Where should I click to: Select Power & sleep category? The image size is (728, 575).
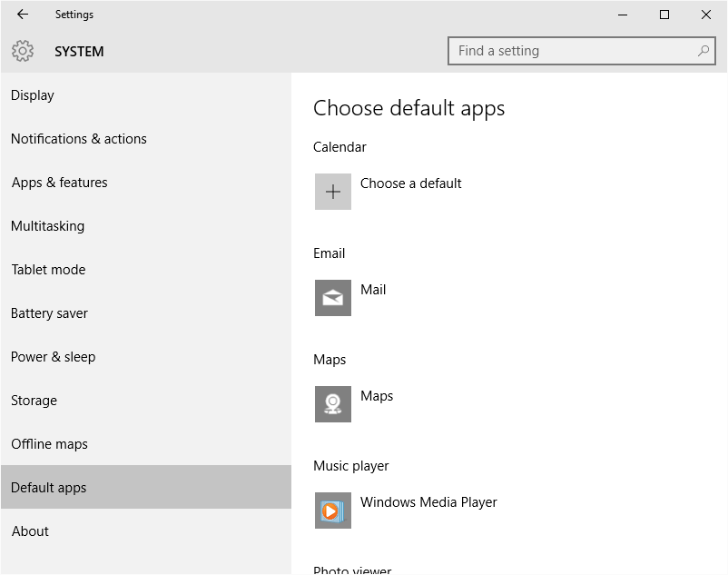53,357
